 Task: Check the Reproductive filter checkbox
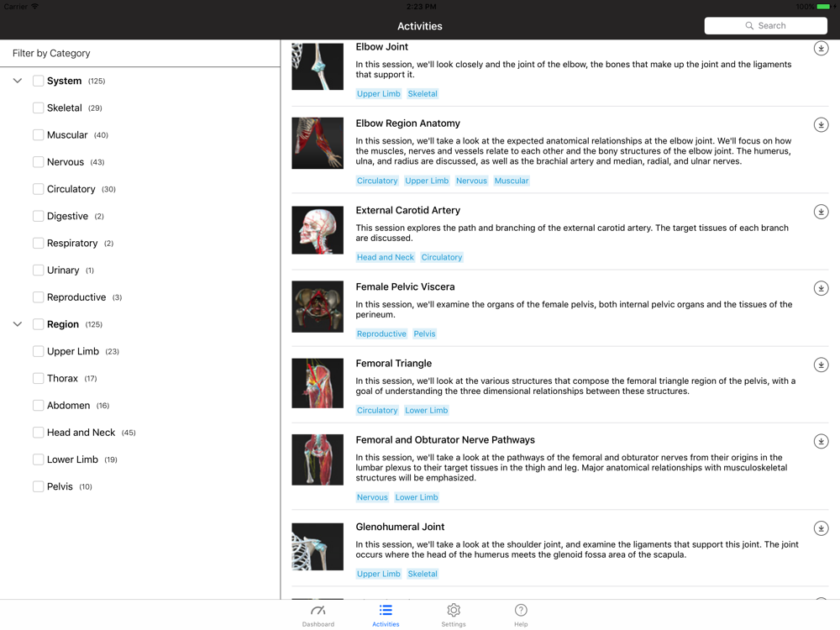pyautogui.click(x=38, y=297)
